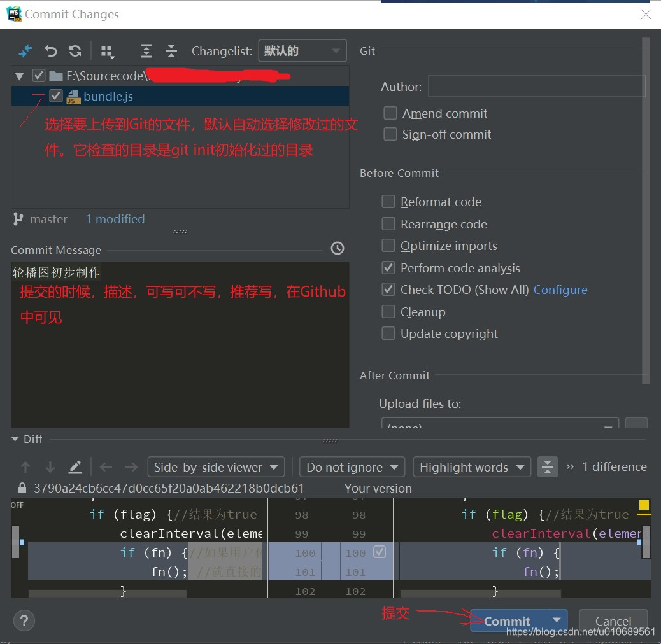This screenshot has height=644, width=661.
Task: Click the help question mark button
Action: point(24,620)
